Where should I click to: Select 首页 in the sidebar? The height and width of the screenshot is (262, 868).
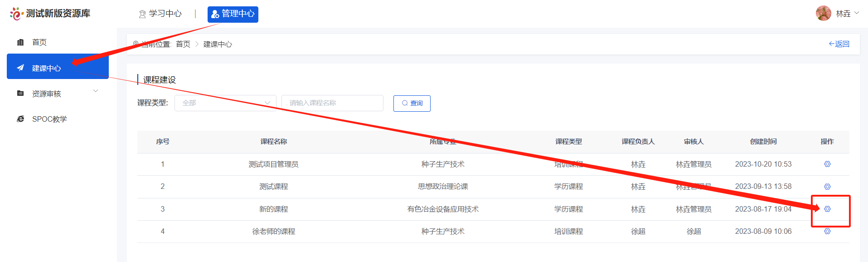(x=58, y=42)
